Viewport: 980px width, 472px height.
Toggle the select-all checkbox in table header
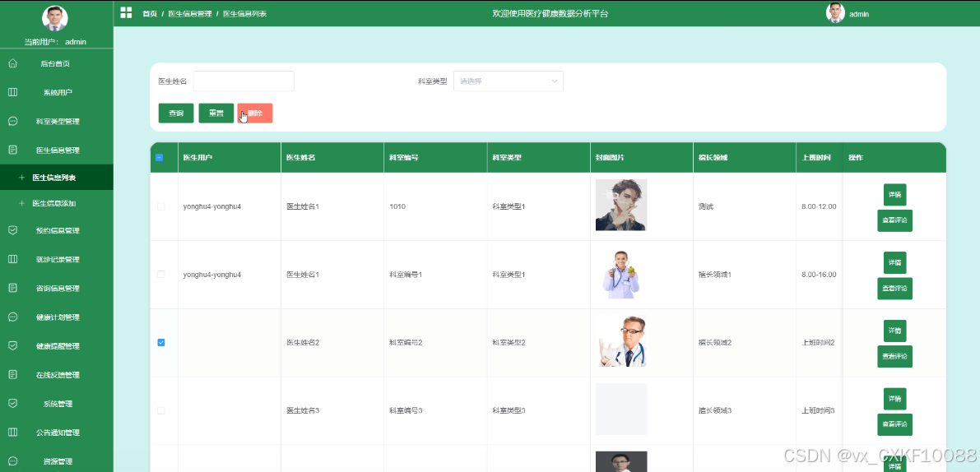(x=160, y=157)
